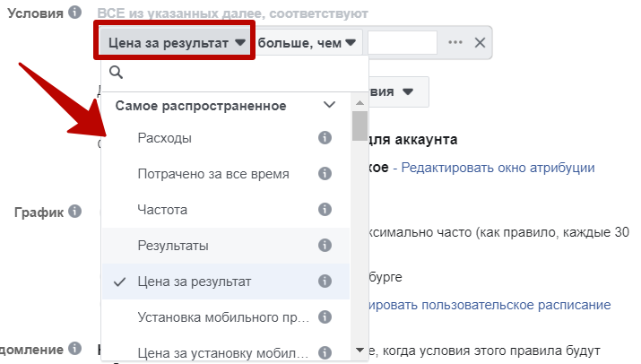Open the partially hidden dropdown ending in 'вия'
641x364 pixels.
click(398, 91)
